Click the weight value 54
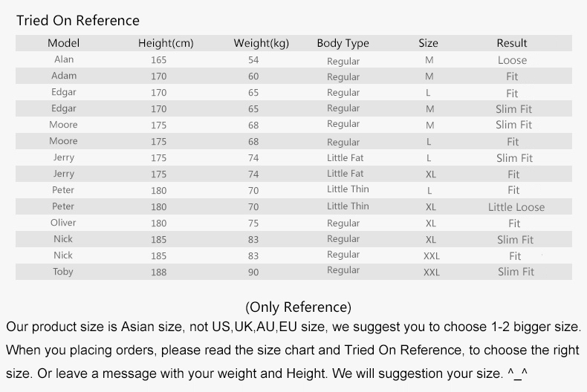 click(253, 60)
